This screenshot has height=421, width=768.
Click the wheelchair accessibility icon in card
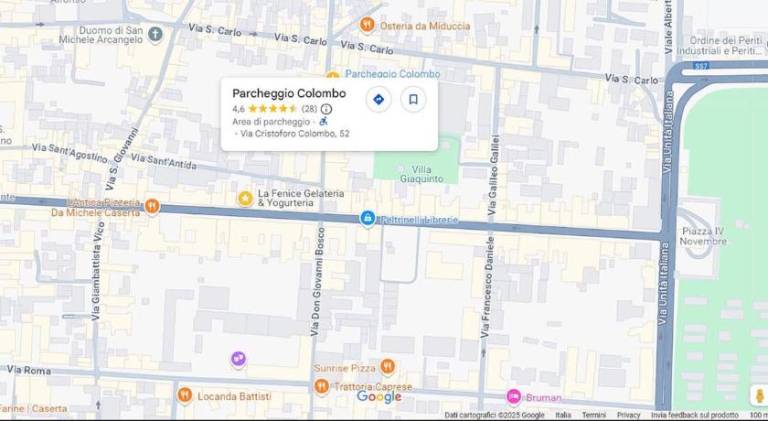coord(323,121)
